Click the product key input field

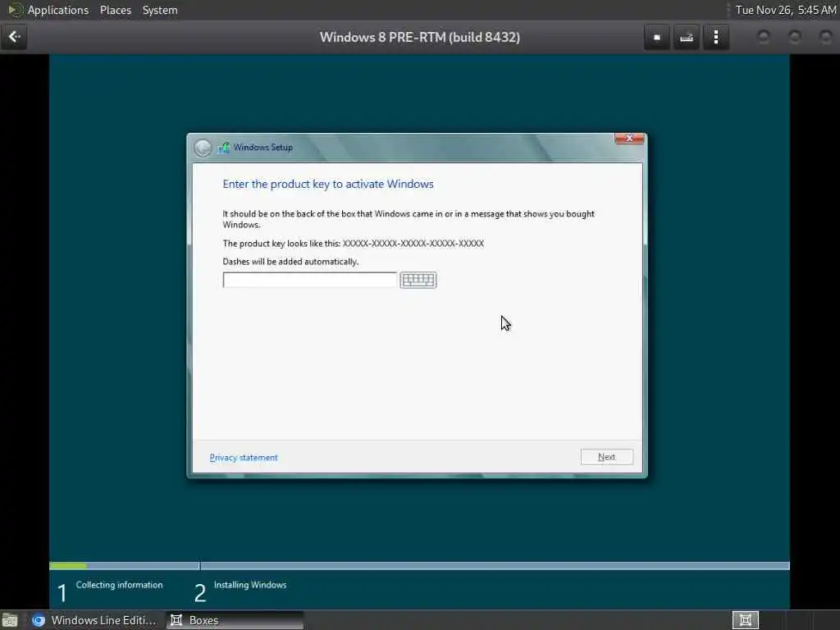coord(309,280)
